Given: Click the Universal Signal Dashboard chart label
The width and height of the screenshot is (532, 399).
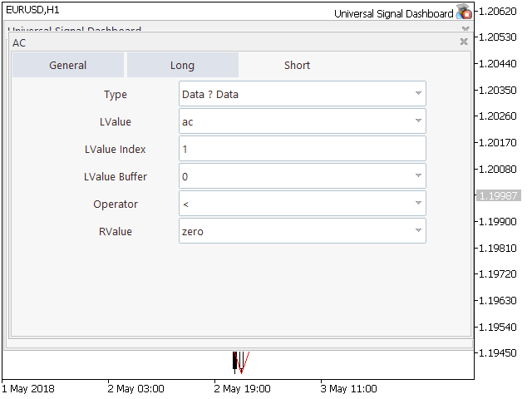Looking at the screenshot, I should click(393, 13).
